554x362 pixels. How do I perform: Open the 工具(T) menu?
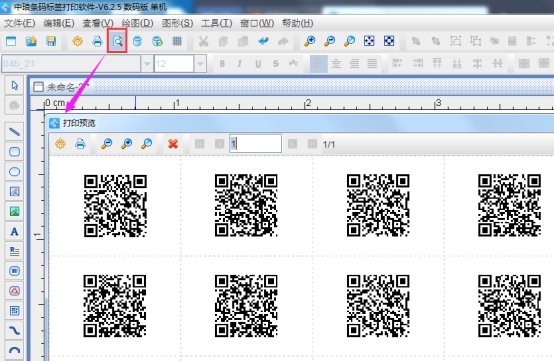click(x=216, y=23)
